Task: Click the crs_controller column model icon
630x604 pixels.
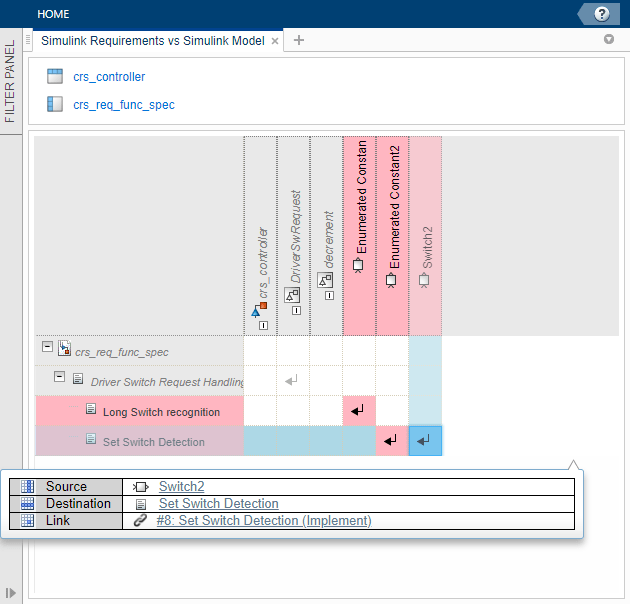Action: pos(259,309)
